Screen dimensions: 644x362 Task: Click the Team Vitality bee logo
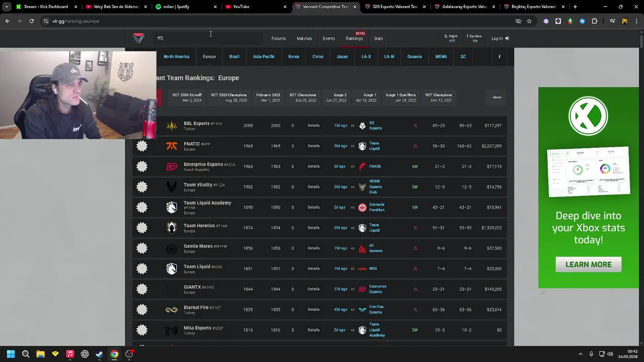click(172, 187)
